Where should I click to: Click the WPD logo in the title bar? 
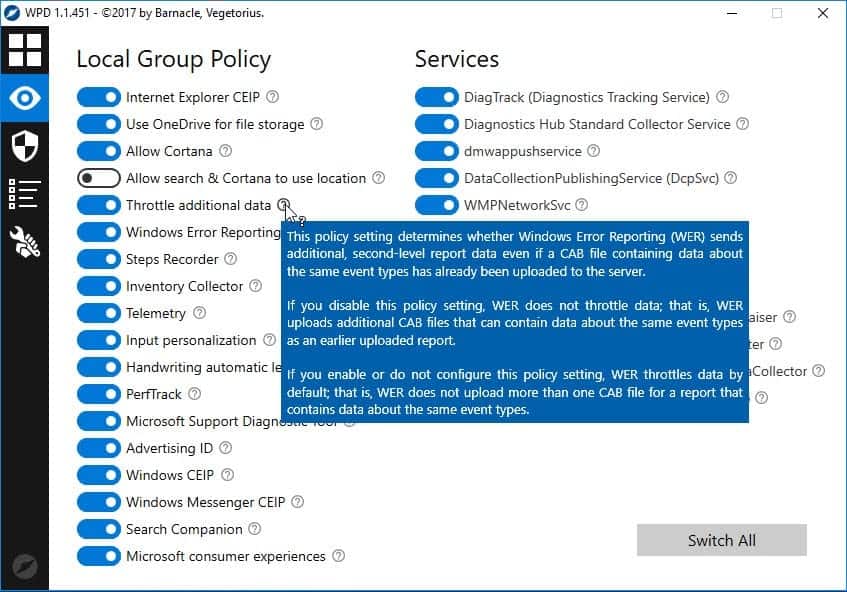(x=10, y=13)
